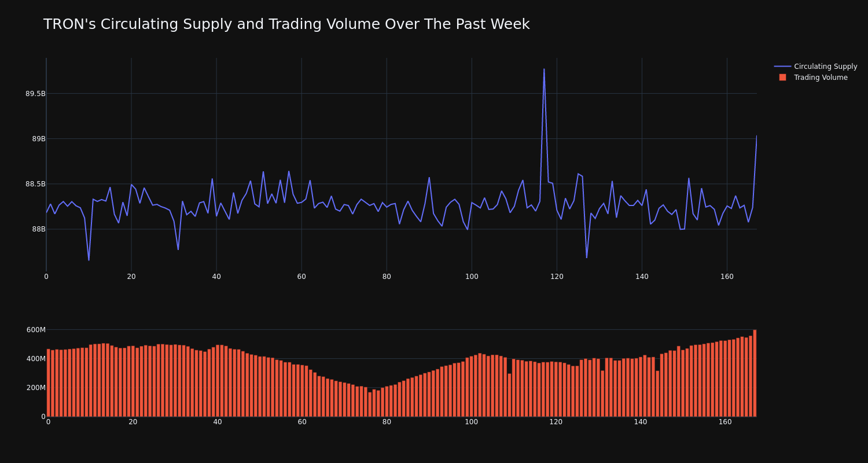Screen dimensions: 868x463
Task: Click the tallest supply spike near 117
Action: tap(544, 69)
